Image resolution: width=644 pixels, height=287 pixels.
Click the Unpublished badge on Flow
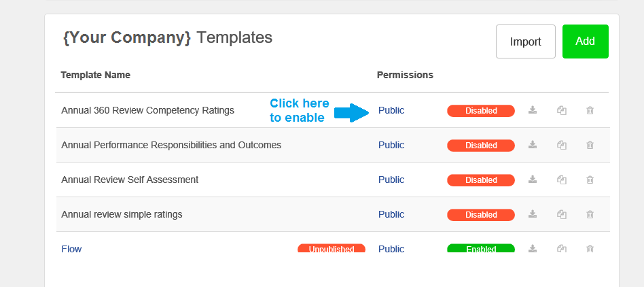(332, 248)
